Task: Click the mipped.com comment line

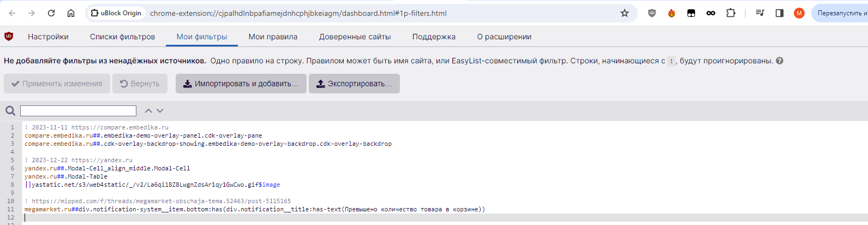Action: [158, 201]
